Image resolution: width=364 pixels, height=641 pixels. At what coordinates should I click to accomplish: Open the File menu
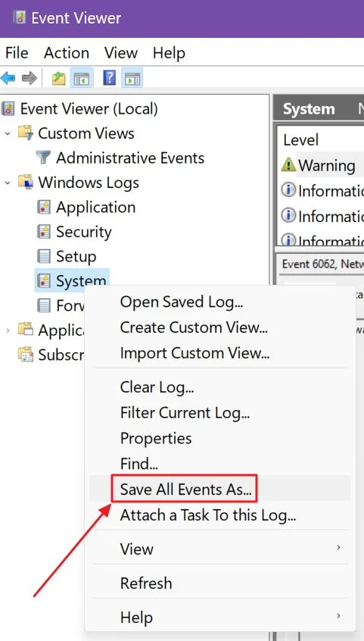(x=17, y=53)
